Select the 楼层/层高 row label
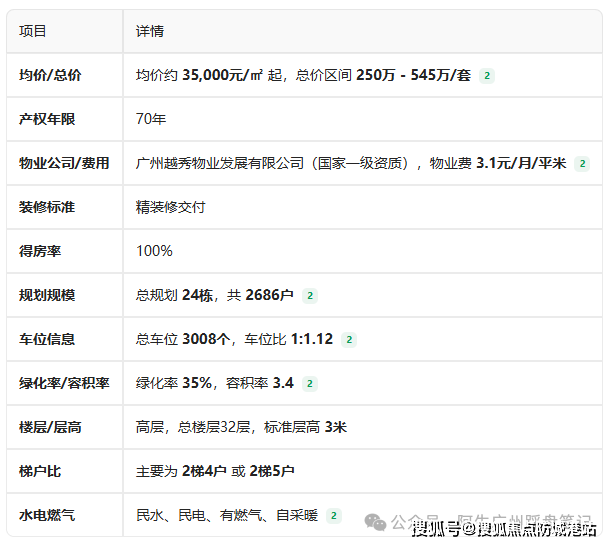Screen dimensions: 611x546 (x=50, y=428)
